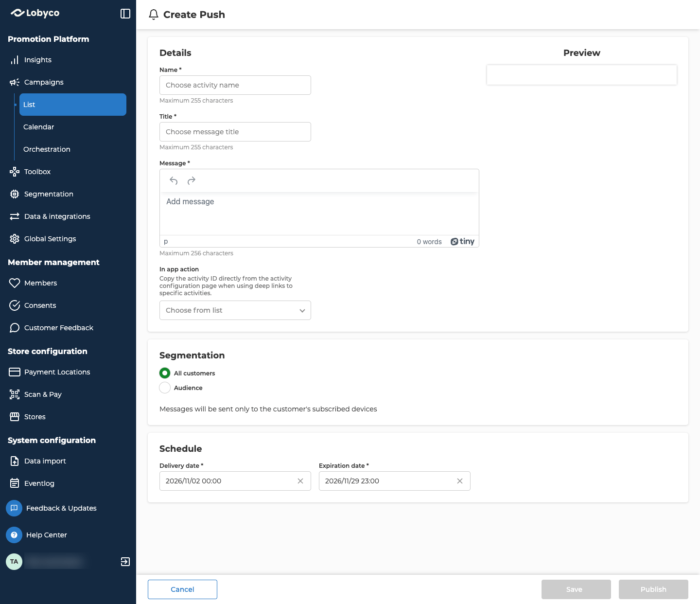The width and height of the screenshot is (700, 604).
Task: Click the Payment Locations card icon
Action: click(15, 372)
